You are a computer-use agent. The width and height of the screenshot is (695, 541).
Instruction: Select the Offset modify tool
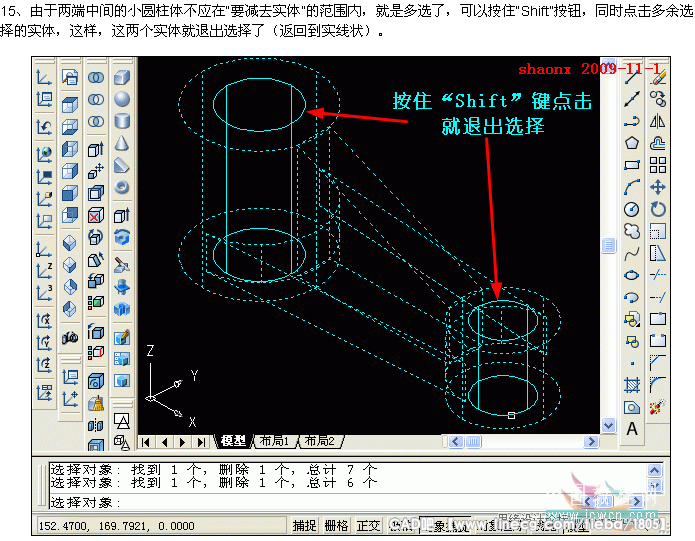point(658,143)
